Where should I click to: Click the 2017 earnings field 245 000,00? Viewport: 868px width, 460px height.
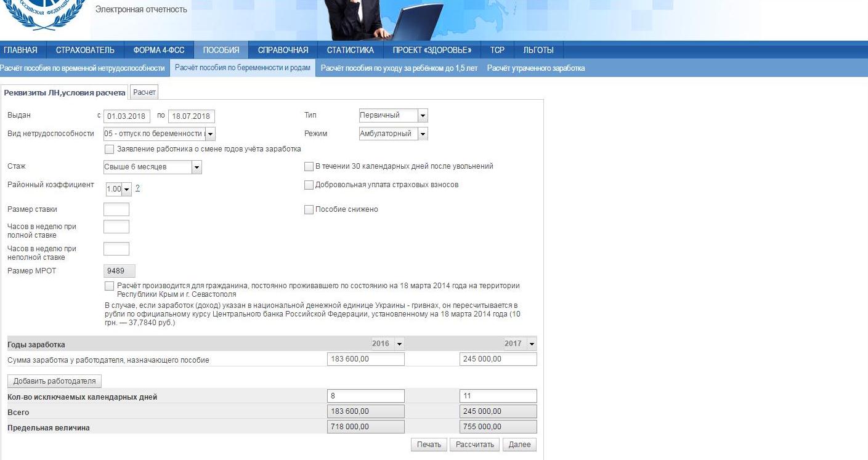(498, 359)
